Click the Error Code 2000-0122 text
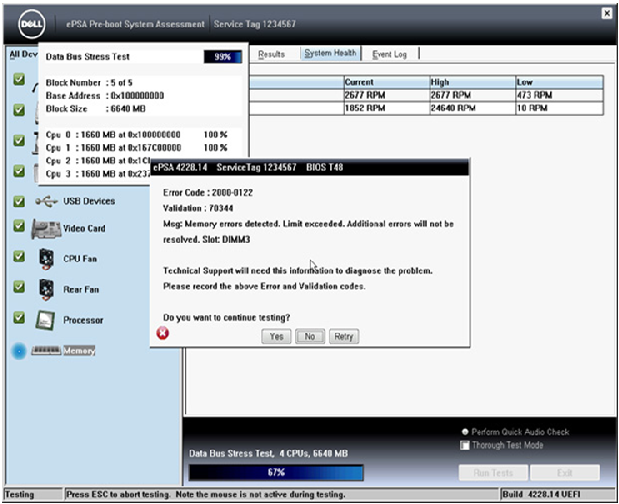619x504 pixels. pyautogui.click(x=208, y=193)
